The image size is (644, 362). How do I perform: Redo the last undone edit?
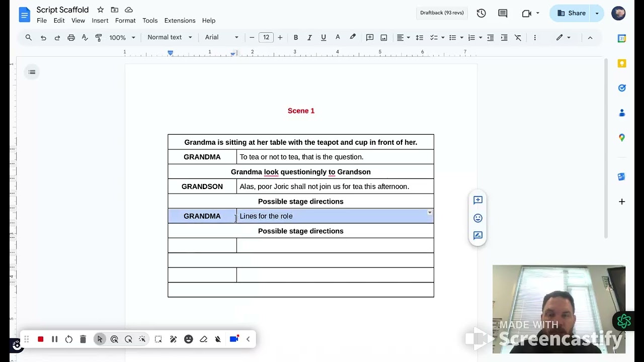tap(57, 38)
